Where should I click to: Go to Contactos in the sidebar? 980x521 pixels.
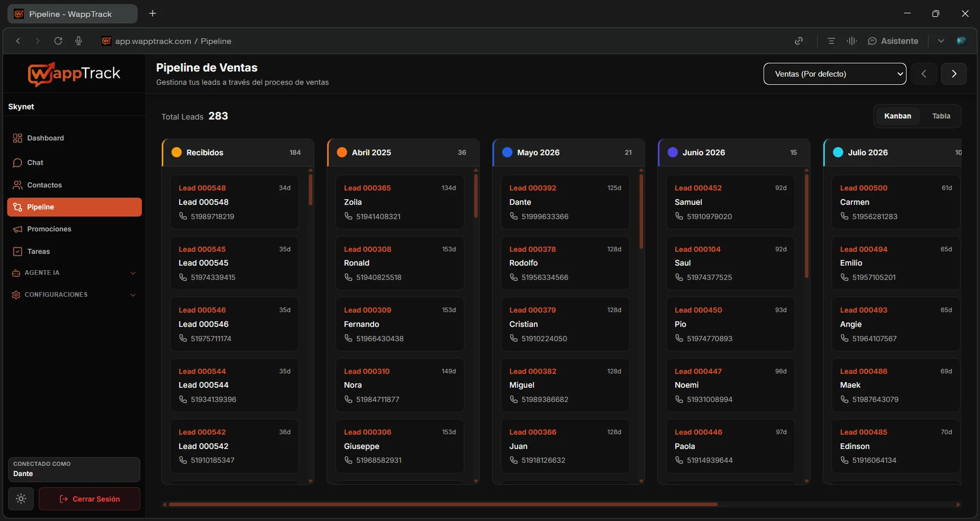(75, 185)
